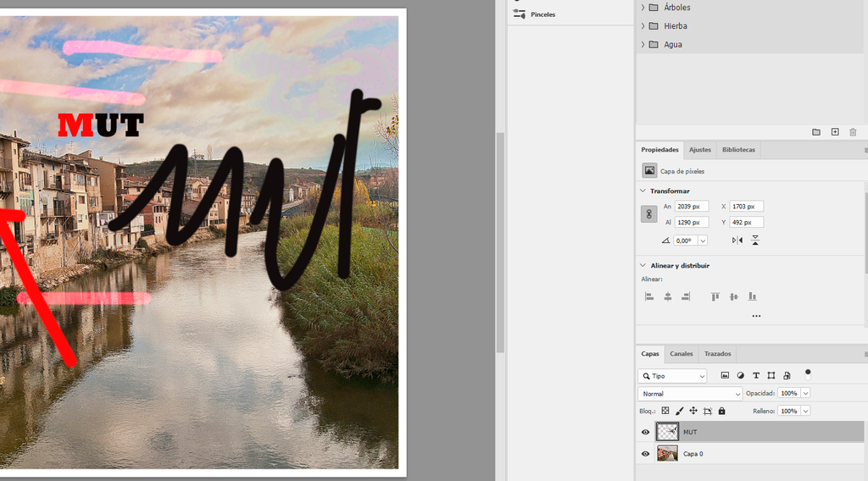Open the Opacidad slider dropdown

(805, 394)
